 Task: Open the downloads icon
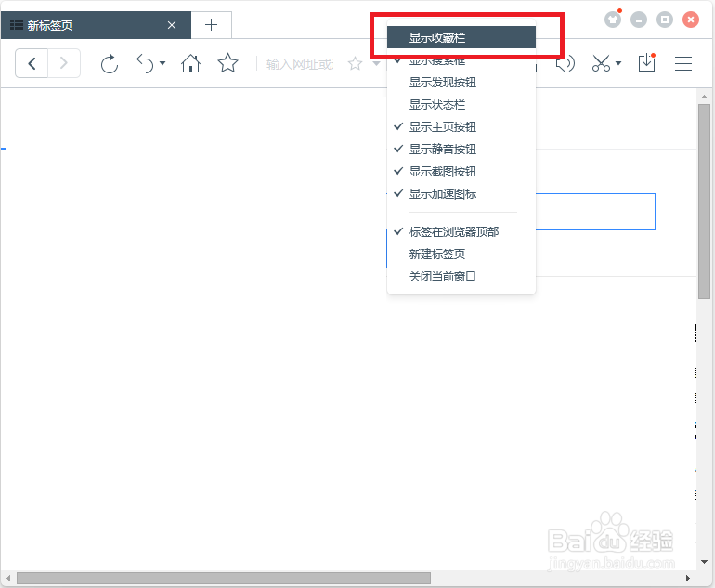click(x=646, y=63)
